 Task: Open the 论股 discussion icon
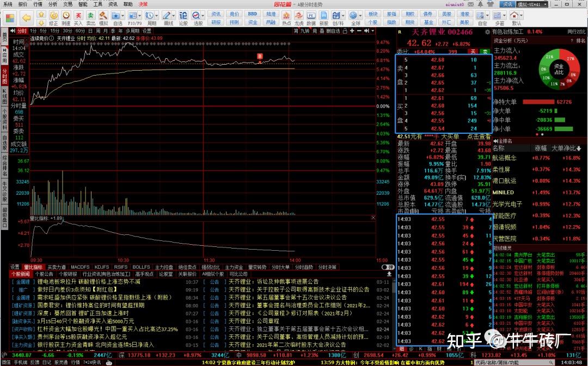[x=183, y=18]
